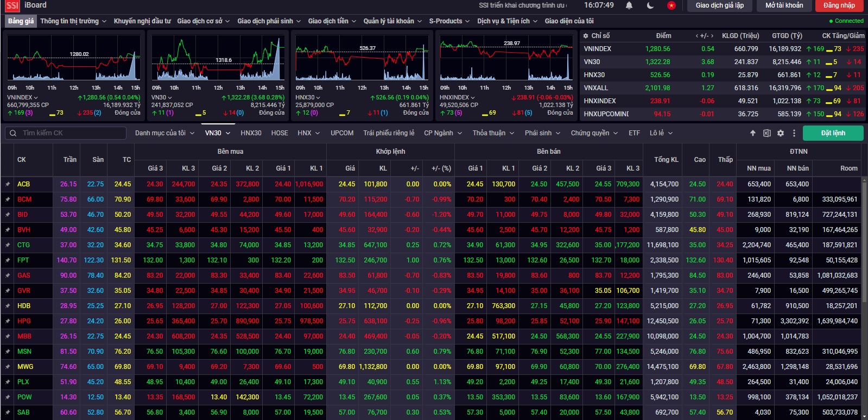The height and width of the screenshot is (420, 868).
Task: Pin the BCM row
Action: [x=8, y=199]
